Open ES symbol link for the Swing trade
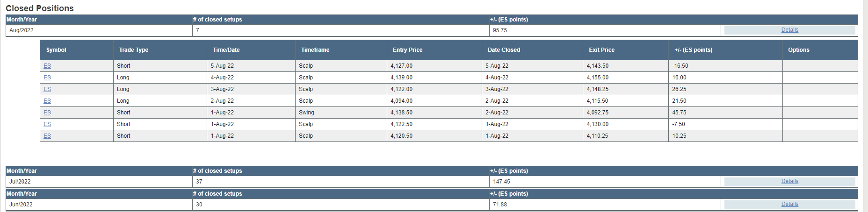 tap(47, 113)
